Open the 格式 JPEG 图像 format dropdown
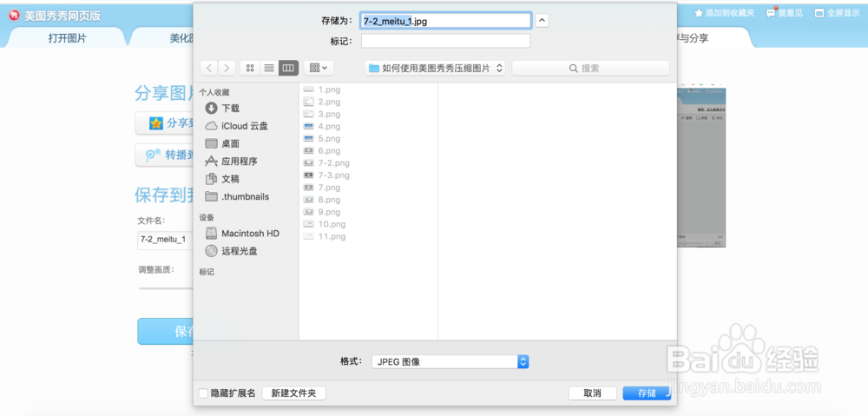Image resolution: width=868 pixels, height=416 pixels. [450, 361]
